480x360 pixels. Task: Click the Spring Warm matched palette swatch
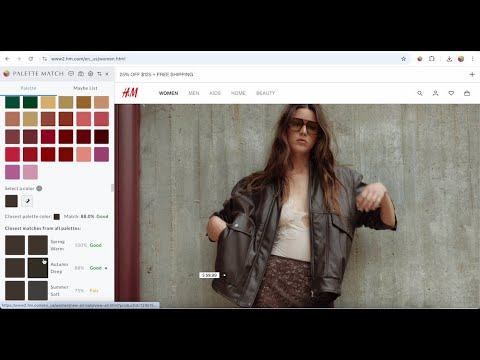38,245
